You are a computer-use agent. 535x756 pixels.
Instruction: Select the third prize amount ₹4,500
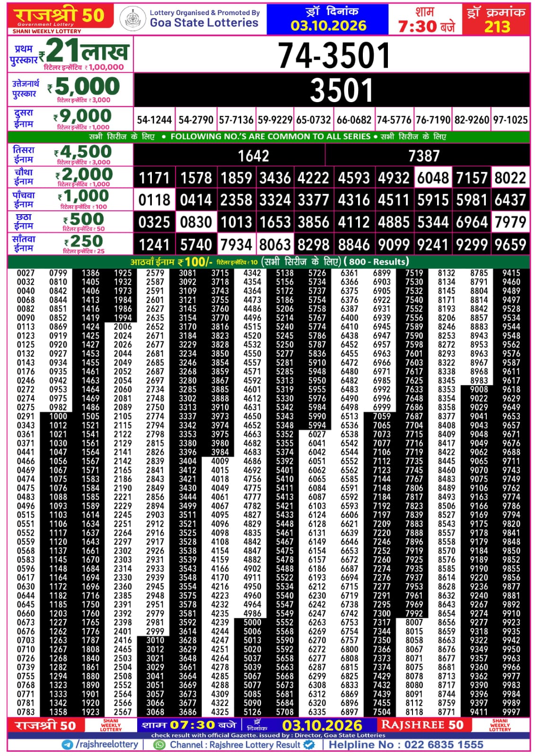pyautogui.click(x=83, y=152)
